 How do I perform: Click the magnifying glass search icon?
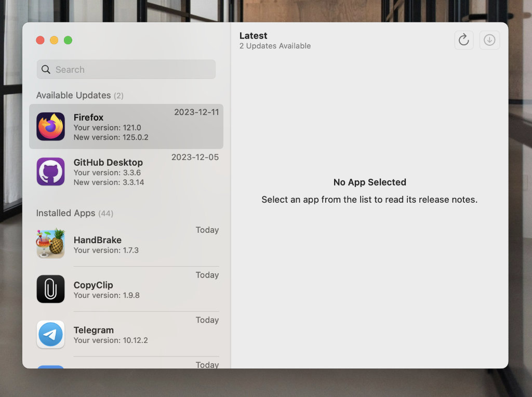(46, 70)
